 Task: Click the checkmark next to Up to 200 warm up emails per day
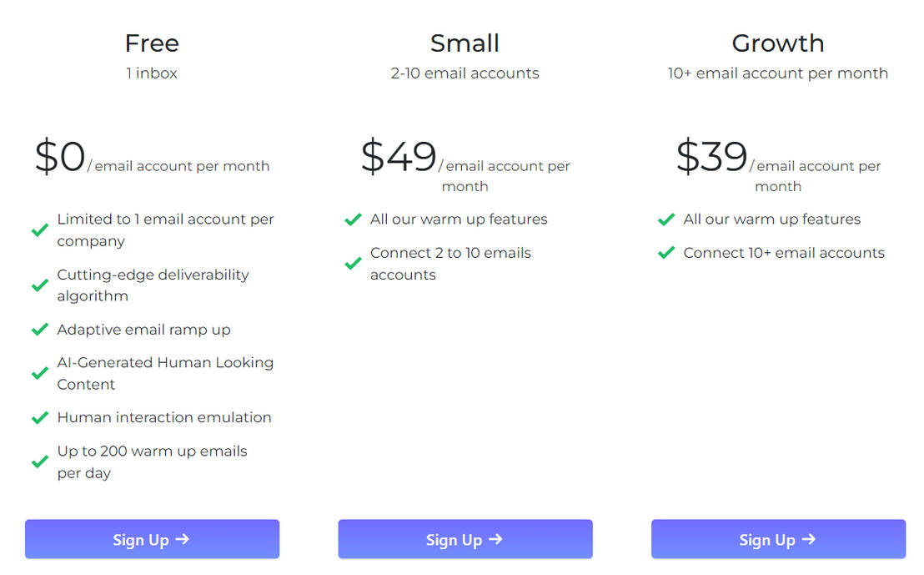tap(39, 462)
